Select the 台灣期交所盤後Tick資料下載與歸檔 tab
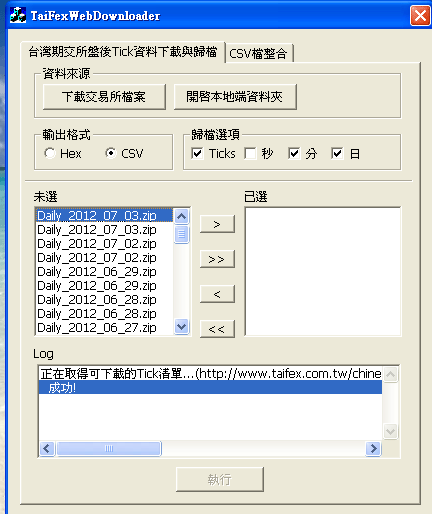 123,52
